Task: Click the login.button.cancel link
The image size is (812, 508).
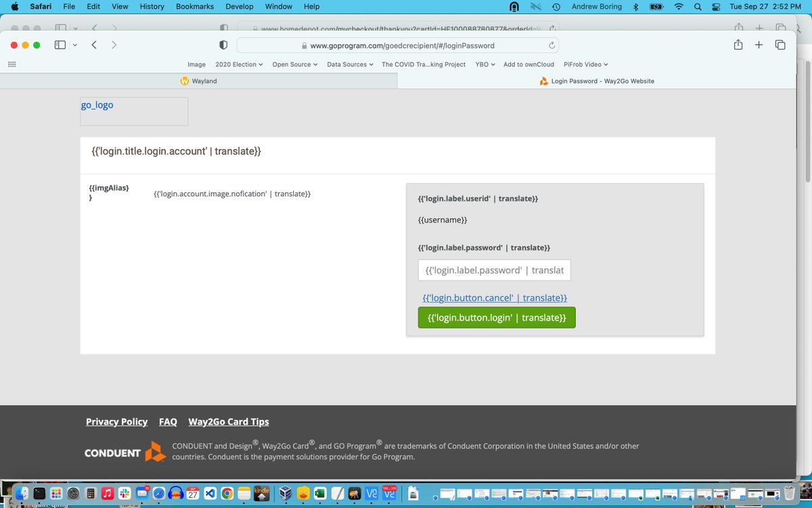Action: (x=495, y=298)
